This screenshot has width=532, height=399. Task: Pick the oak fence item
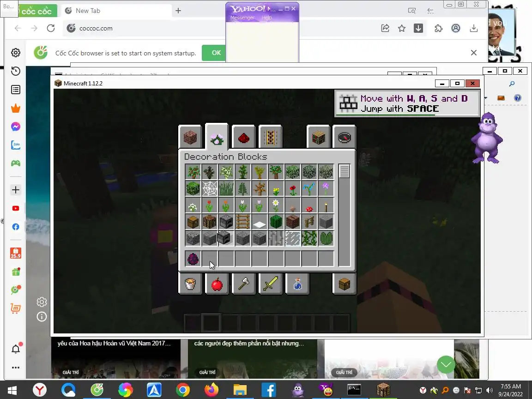click(309, 222)
